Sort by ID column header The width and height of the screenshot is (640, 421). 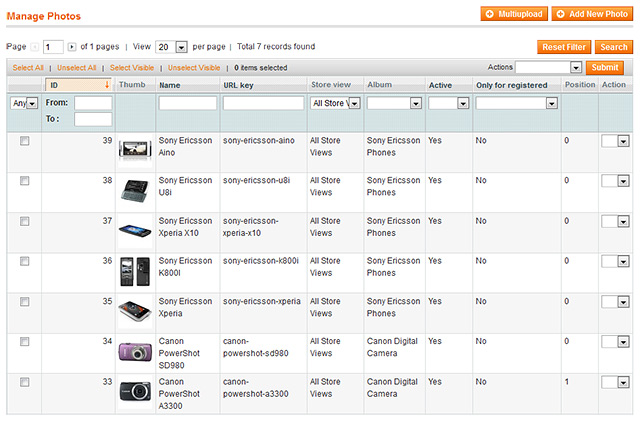point(78,85)
